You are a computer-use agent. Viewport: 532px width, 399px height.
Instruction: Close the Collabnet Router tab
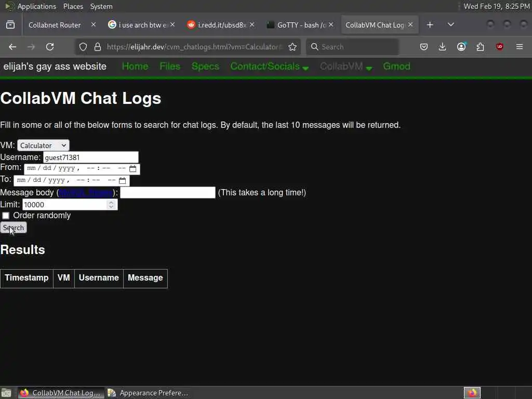pyautogui.click(x=94, y=25)
